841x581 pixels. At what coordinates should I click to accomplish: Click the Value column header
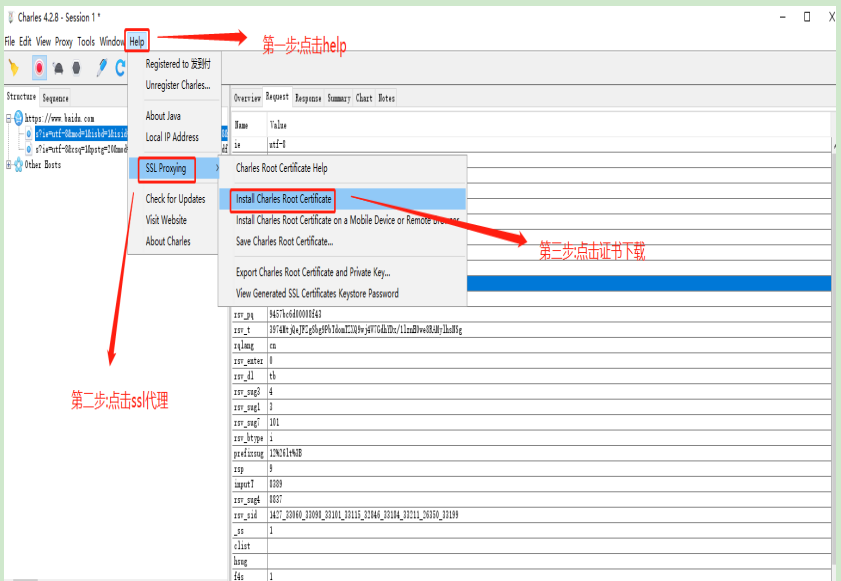click(549, 125)
